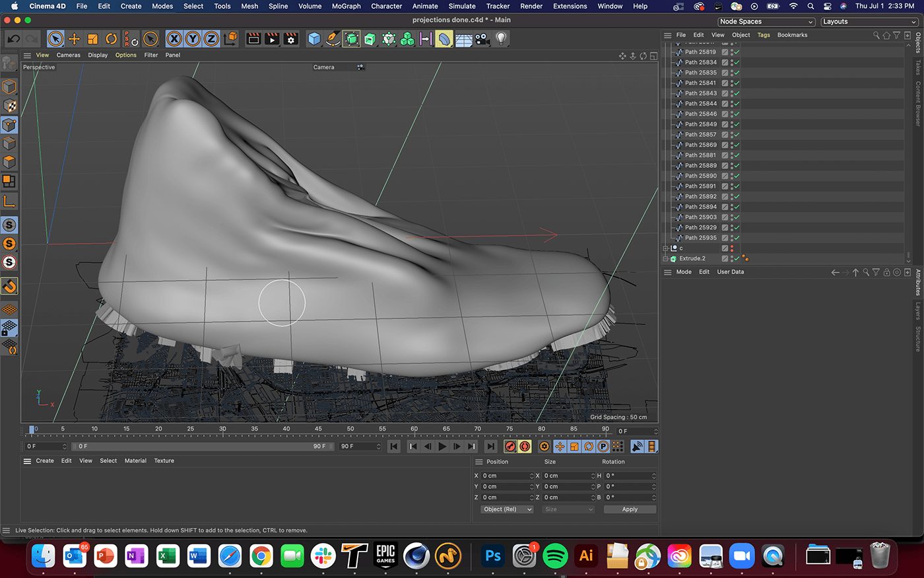The height and width of the screenshot is (578, 924).
Task: Click the PSR reset icon
Action: 131,39
